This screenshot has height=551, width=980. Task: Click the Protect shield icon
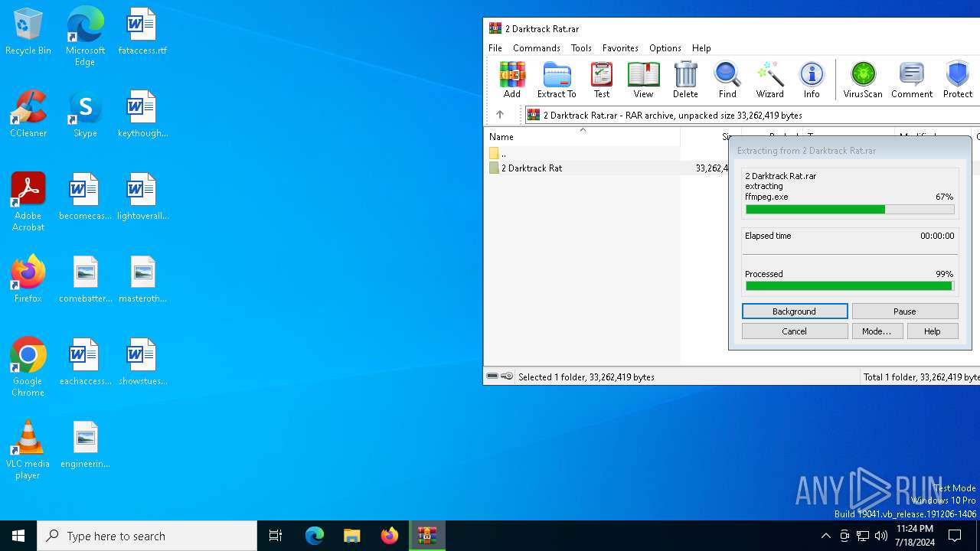tap(958, 80)
